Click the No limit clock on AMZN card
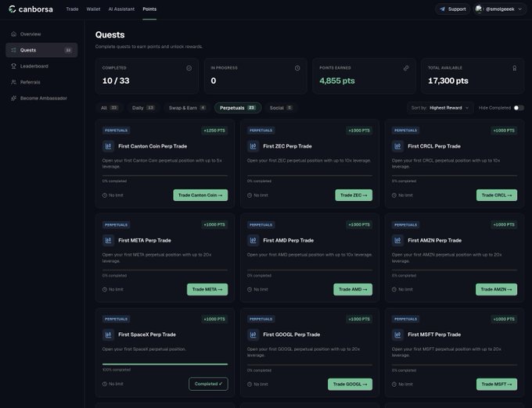Image resolution: width=532 pixels, height=408 pixels. tap(394, 289)
